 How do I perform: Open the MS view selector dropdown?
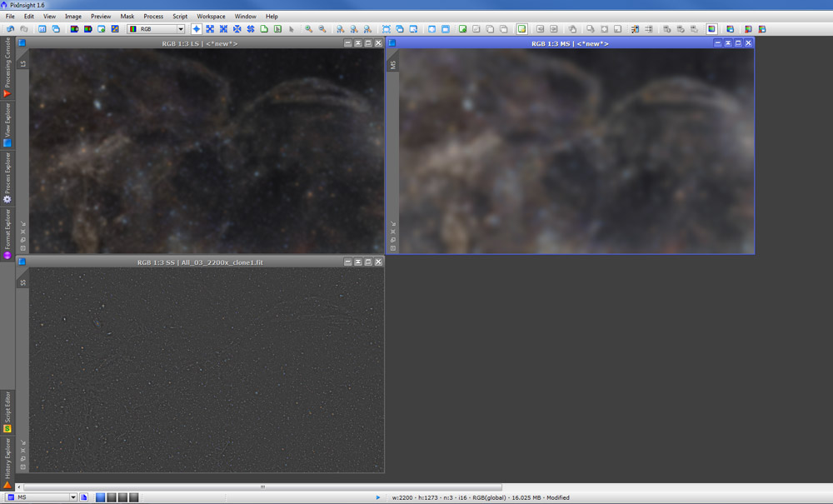click(72, 497)
